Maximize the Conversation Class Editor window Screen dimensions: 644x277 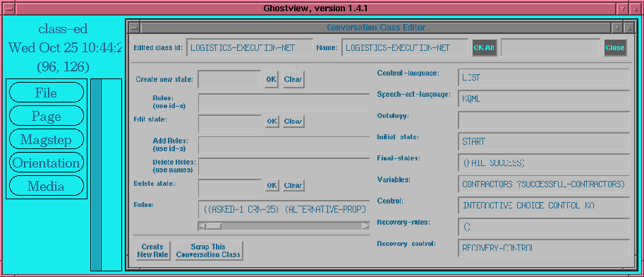pos(628,28)
